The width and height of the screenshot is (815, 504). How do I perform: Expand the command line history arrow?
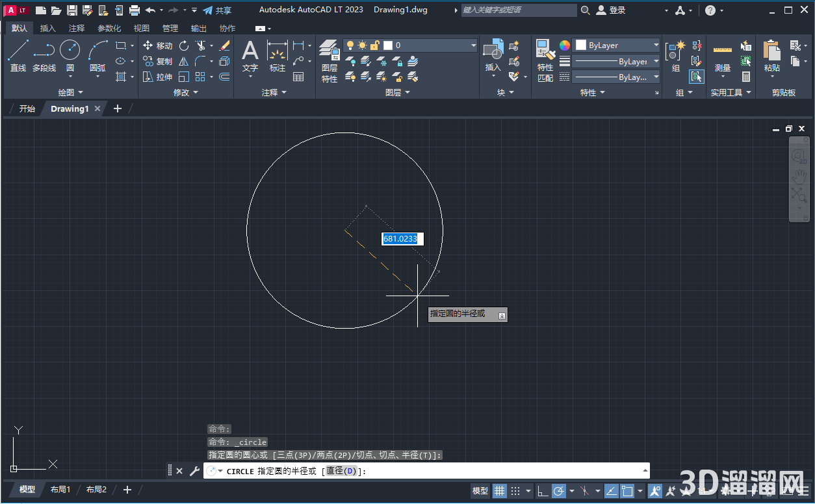[x=645, y=471]
